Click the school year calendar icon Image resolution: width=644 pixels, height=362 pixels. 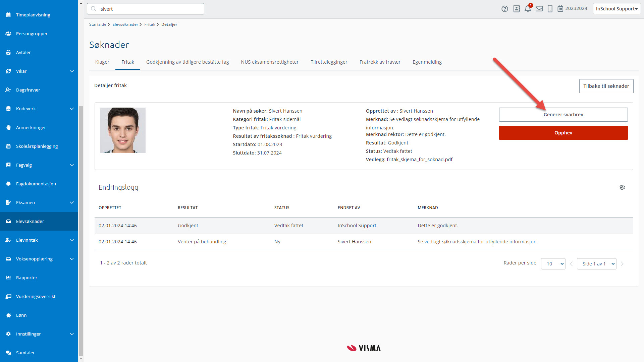[x=560, y=9]
